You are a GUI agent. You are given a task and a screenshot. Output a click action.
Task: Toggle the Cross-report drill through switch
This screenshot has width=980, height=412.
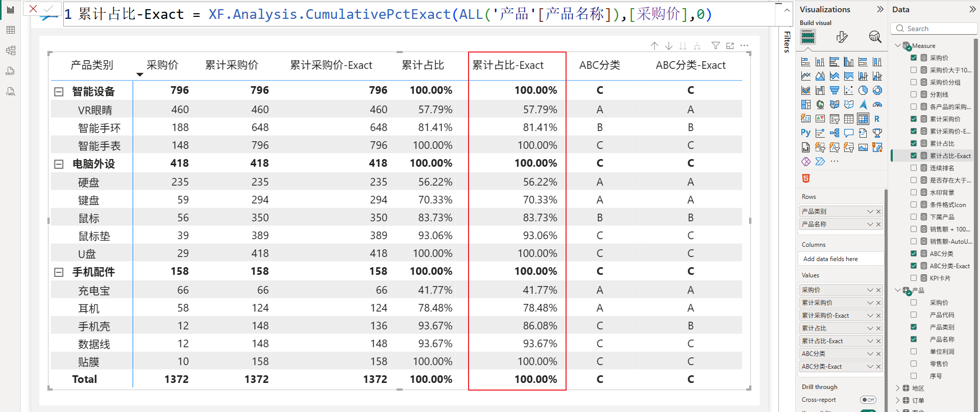click(868, 400)
